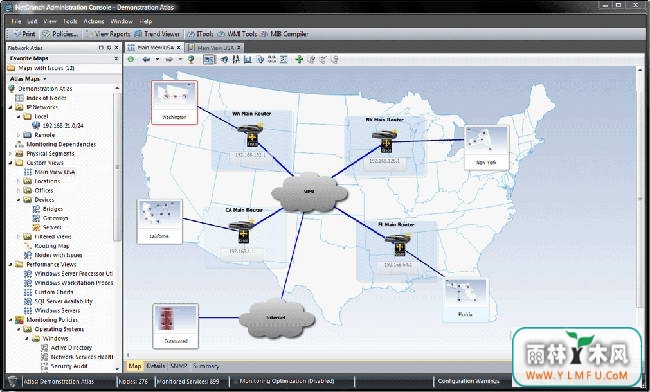650x392 pixels.
Task: Expand the Offices folder
Action: (18, 190)
